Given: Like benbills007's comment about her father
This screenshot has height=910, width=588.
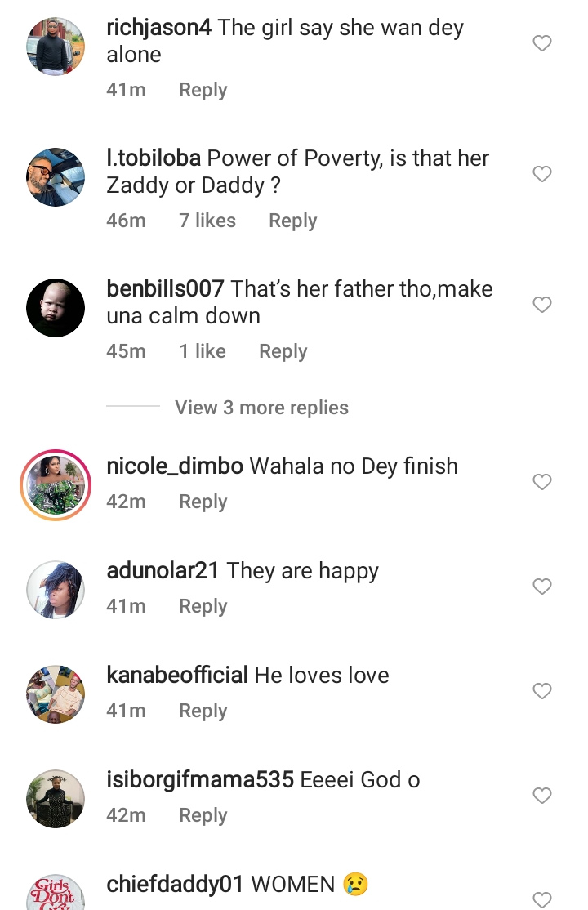Looking at the screenshot, I should tap(542, 305).
